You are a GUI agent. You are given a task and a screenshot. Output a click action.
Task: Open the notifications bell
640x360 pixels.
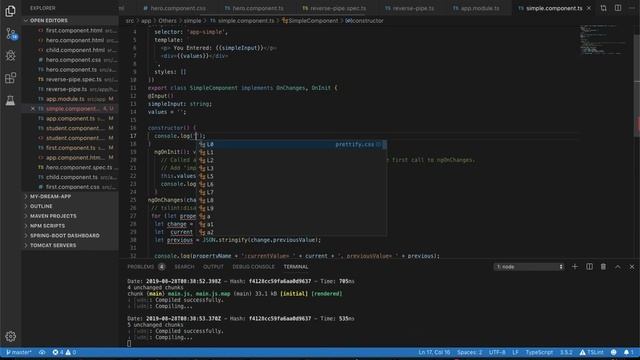[x=629, y=352]
